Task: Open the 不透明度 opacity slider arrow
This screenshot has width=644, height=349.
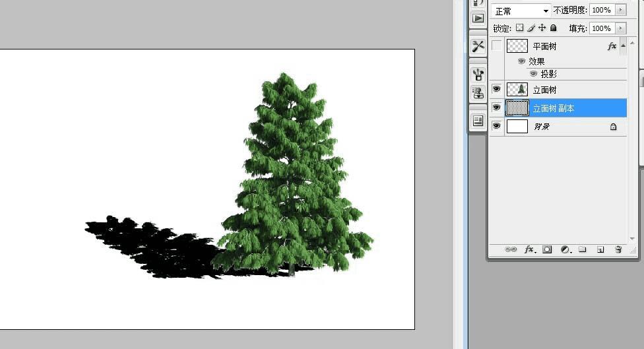Action: 621,10
